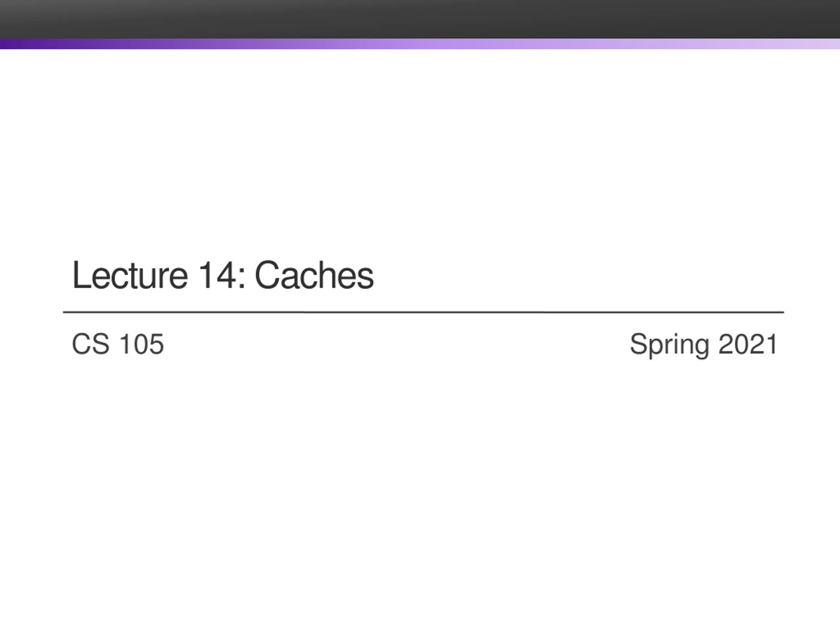
Task: Click the horizontal divider line below the title
Action: click(423, 312)
